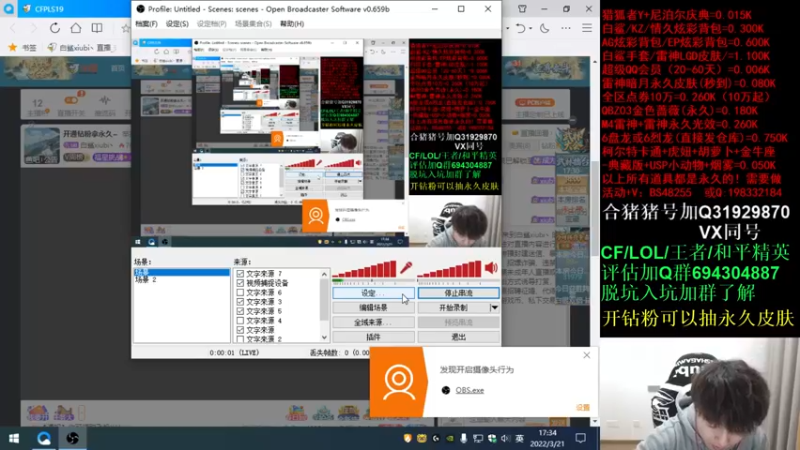The height and width of the screenshot is (450, 800).
Task: Open the Logitech tray icon
Action: coord(436,438)
